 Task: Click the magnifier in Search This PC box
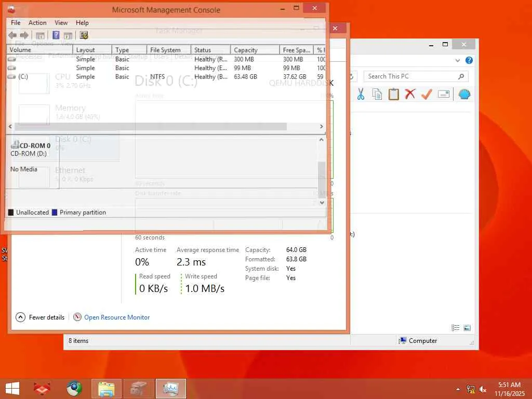(x=461, y=76)
